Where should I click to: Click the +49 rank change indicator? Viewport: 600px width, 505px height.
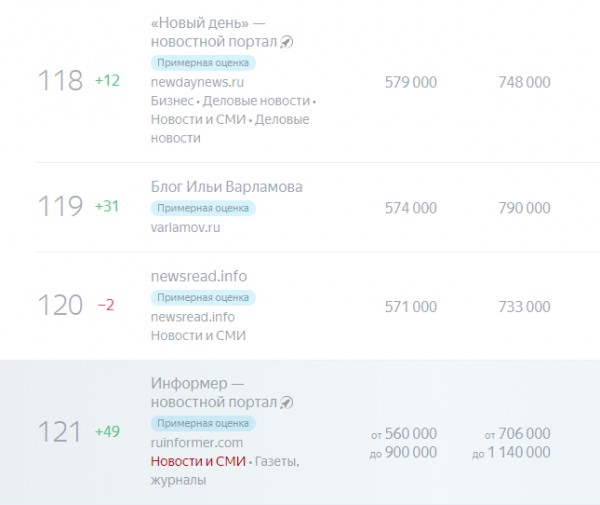pos(108,432)
